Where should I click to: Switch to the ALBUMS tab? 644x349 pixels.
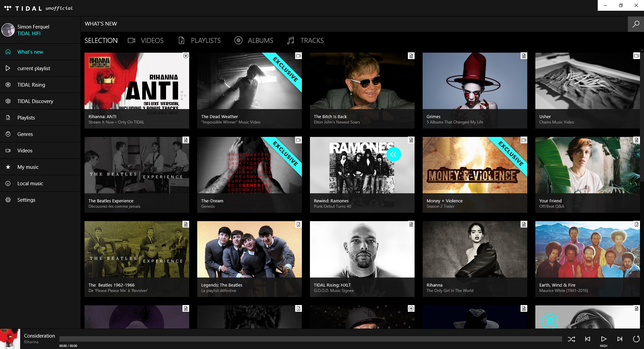tap(254, 41)
